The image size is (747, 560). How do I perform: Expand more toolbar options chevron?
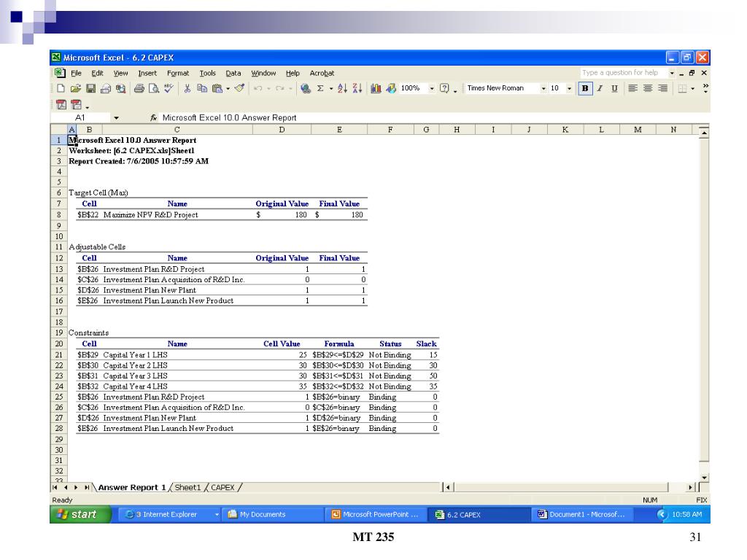coord(705,88)
